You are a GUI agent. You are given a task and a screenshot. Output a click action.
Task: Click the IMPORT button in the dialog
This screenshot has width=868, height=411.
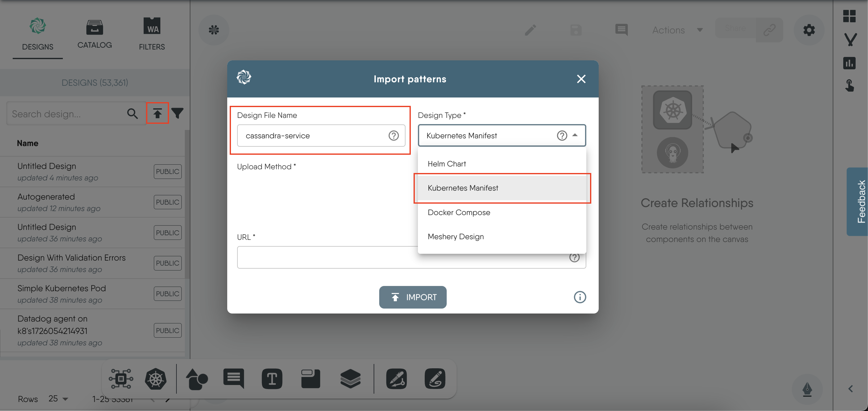click(413, 297)
